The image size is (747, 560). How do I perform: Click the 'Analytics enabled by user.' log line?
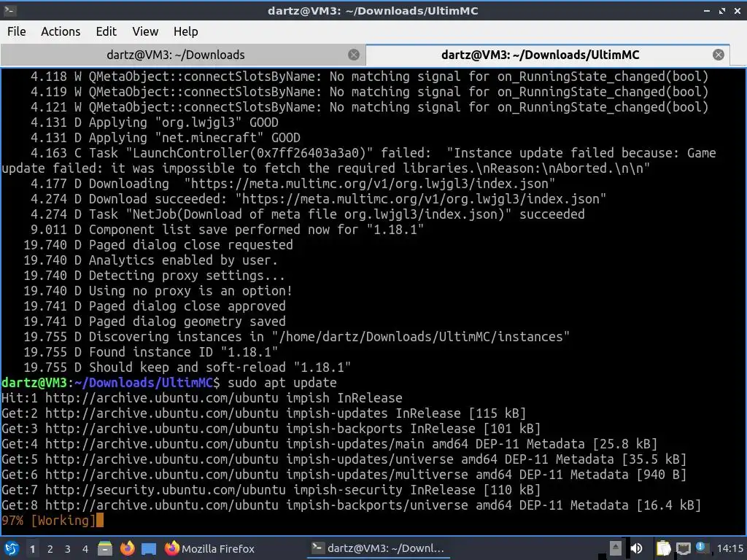[150, 260]
